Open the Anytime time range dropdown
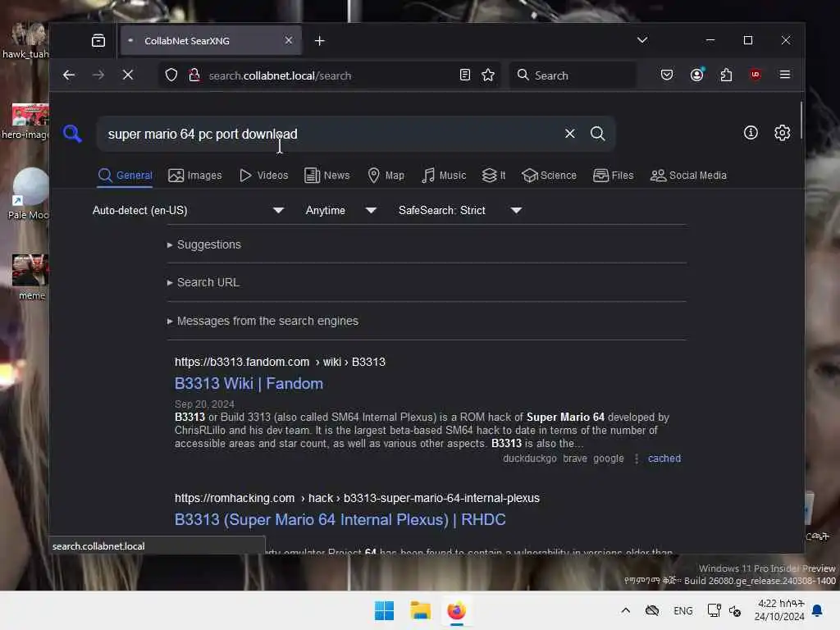 coord(341,211)
